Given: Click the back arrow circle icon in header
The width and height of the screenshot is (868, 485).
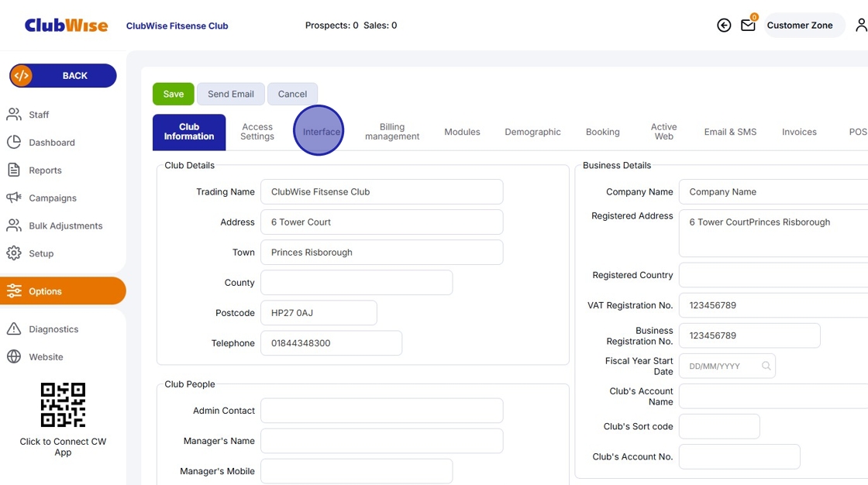Looking at the screenshot, I should click(x=724, y=26).
